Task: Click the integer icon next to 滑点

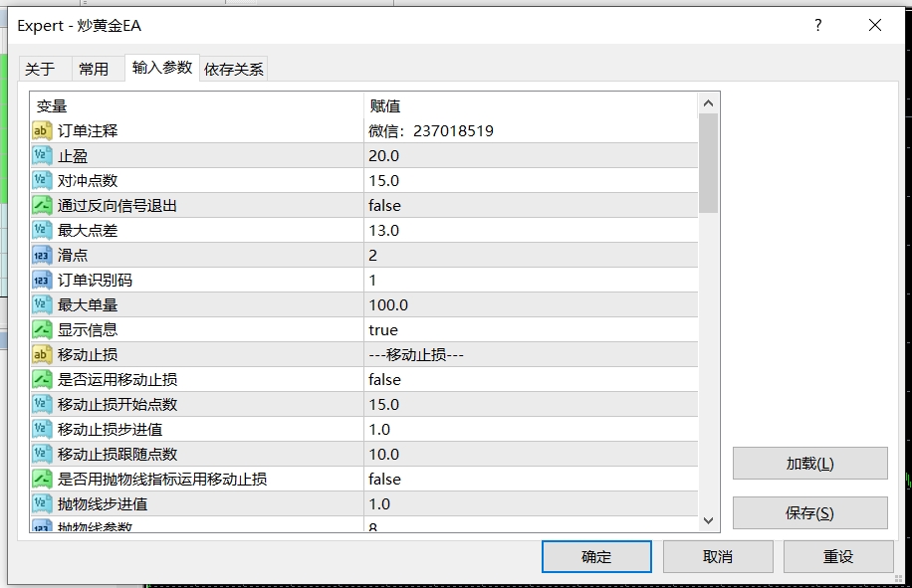Action: pyautogui.click(x=42, y=255)
